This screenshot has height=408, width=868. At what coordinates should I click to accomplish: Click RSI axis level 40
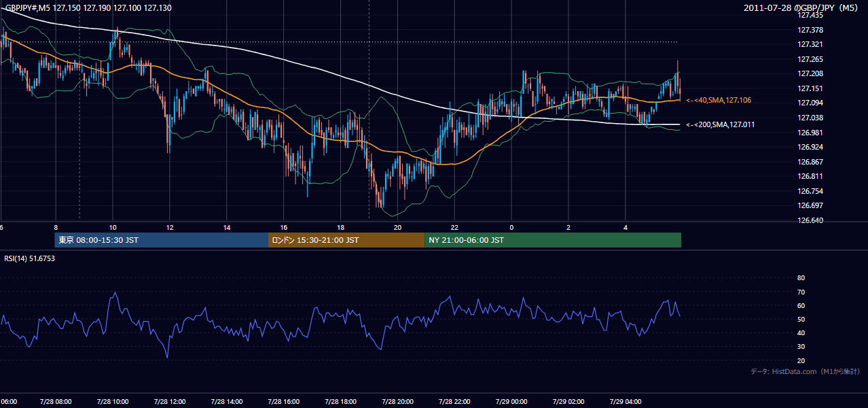click(x=801, y=333)
